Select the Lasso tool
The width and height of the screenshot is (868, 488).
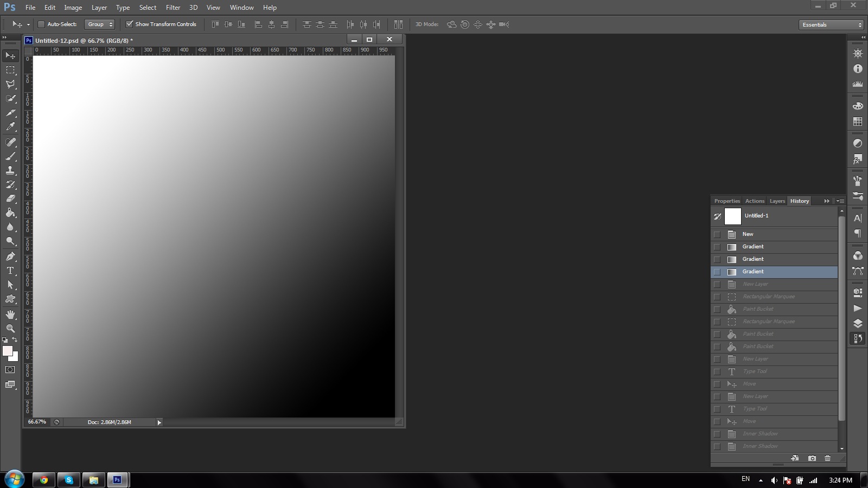pyautogui.click(x=10, y=84)
